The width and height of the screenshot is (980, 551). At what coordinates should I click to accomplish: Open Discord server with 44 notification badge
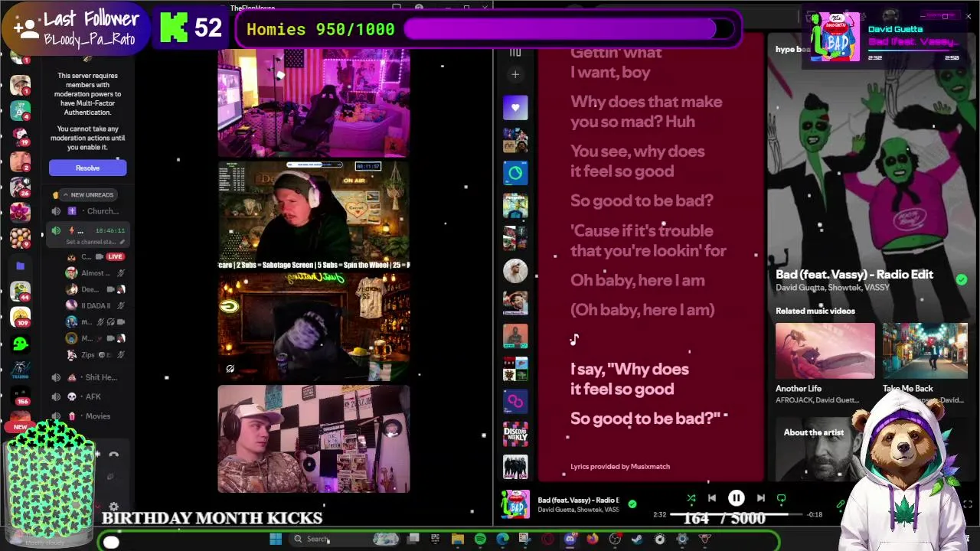tap(21, 291)
